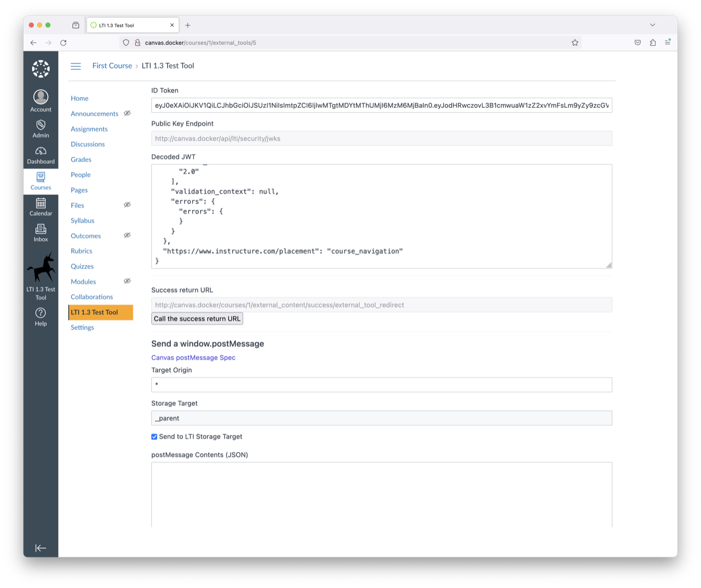This screenshot has height=588, width=701.
Task: Click the hidden eye icon beside Modules
Action: [127, 281]
